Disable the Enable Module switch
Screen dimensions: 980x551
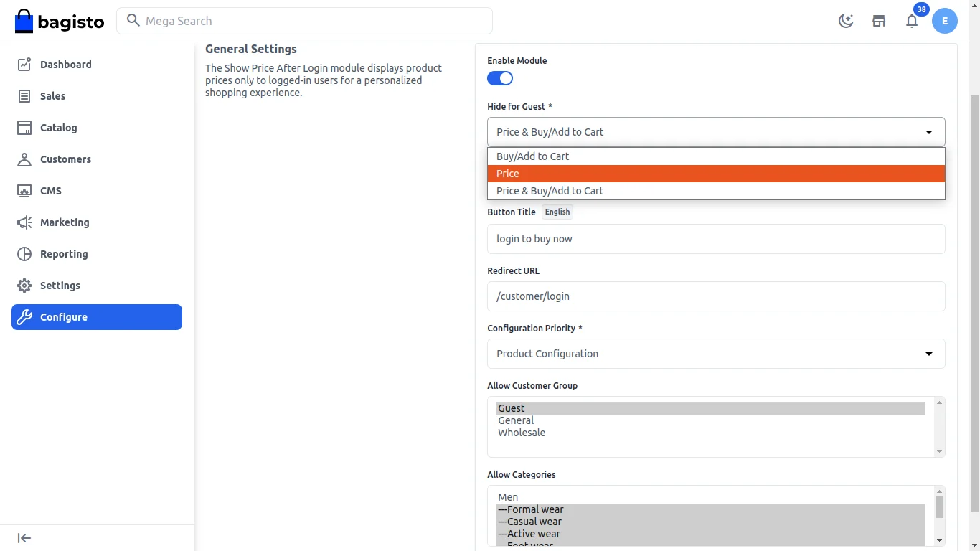(x=500, y=78)
